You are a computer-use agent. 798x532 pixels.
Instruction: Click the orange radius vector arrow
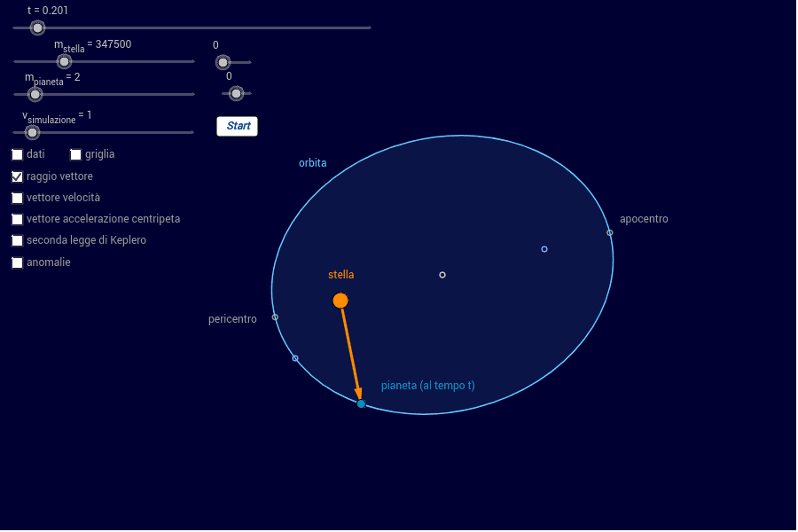coord(351,355)
